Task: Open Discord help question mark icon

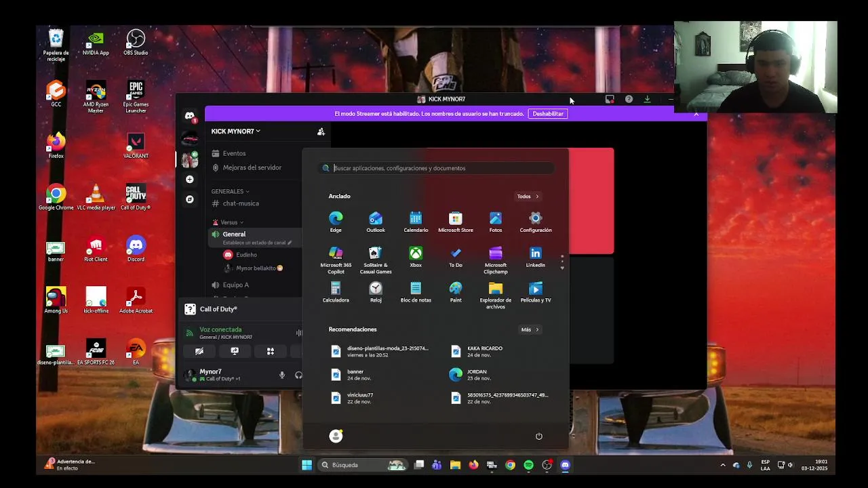Action: pos(629,99)
